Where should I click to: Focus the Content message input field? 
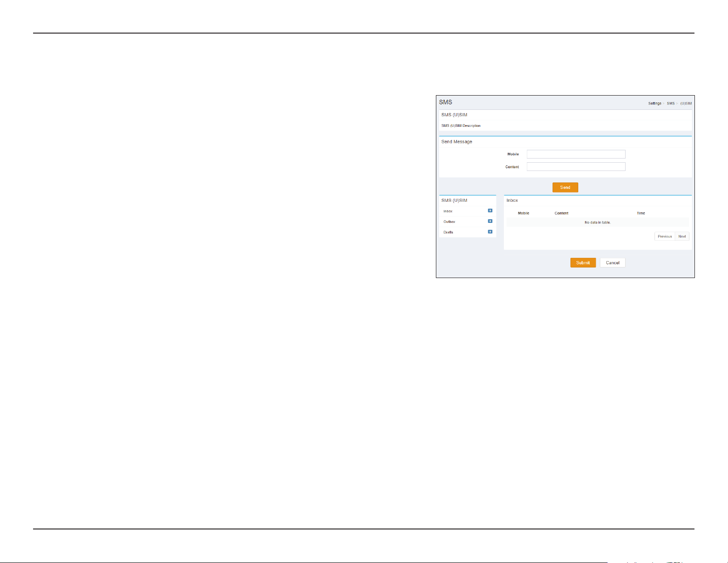pyautogui.click(x=576, y=166)
